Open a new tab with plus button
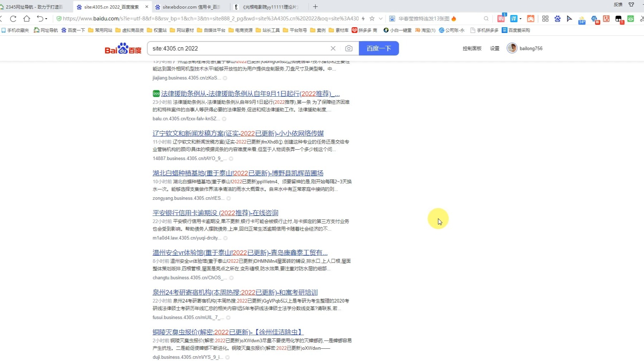This screenshot has height=362, width=644. pos(315,7)
